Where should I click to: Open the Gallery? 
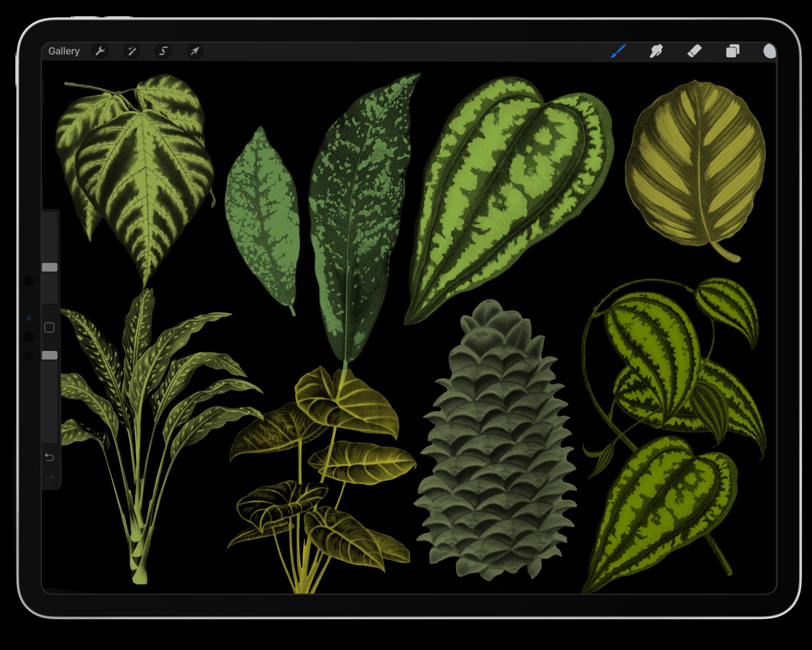click(x=64, y=51)
